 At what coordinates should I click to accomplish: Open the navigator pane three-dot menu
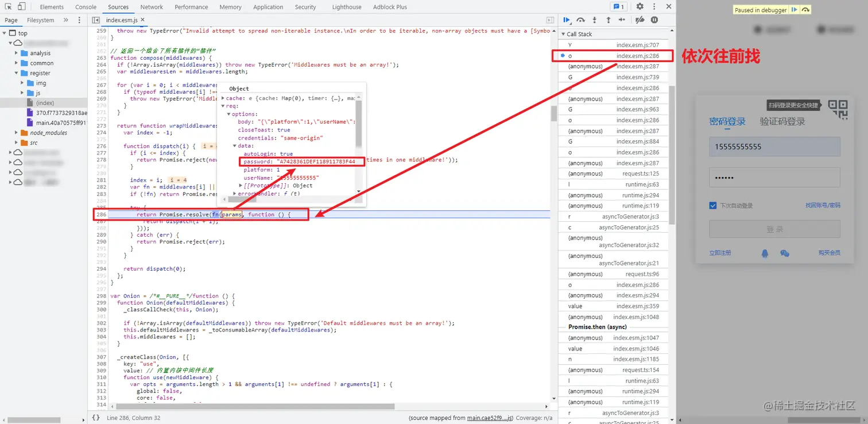pyautogui.click(x=79, y=20)
